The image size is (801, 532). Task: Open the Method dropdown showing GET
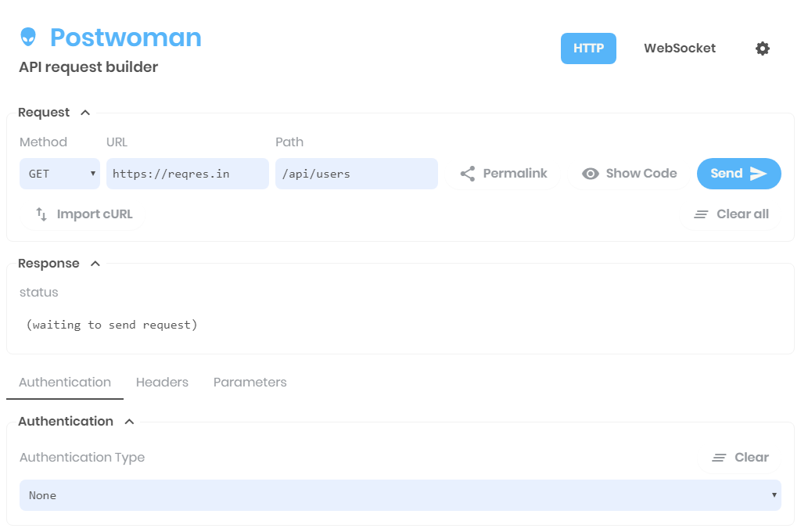point(59,173)
